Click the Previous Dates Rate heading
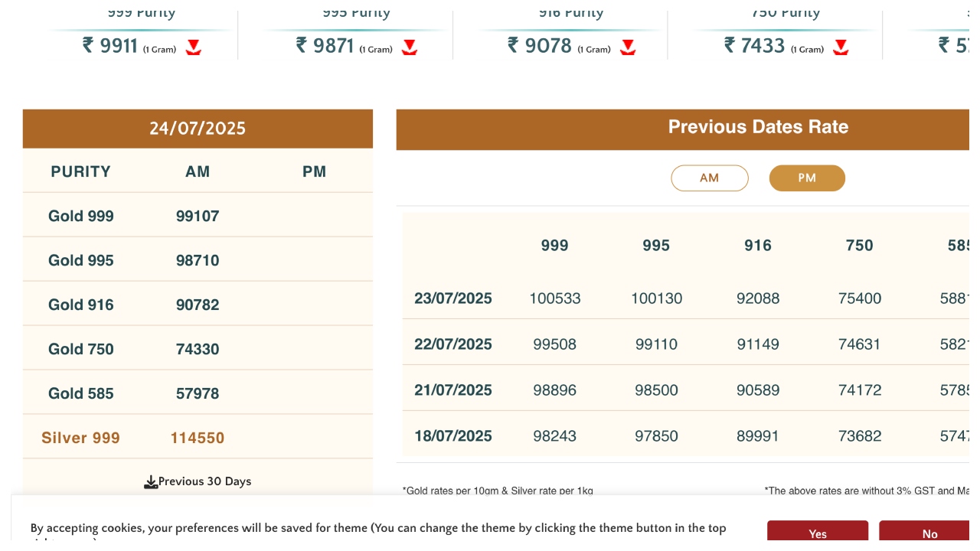This screenshot has height=551, width=980. (758, 127)
